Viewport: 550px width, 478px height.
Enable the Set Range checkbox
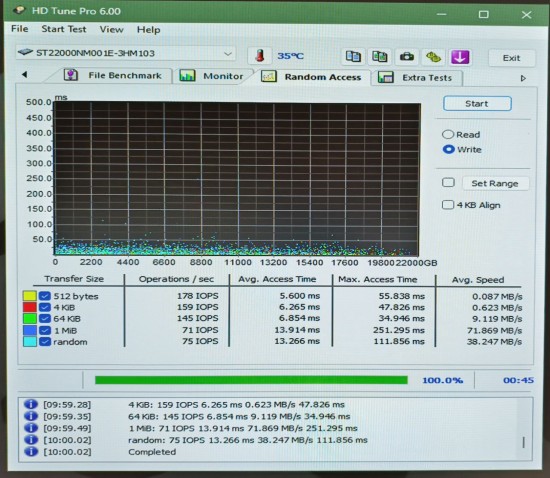click(448, 183)
